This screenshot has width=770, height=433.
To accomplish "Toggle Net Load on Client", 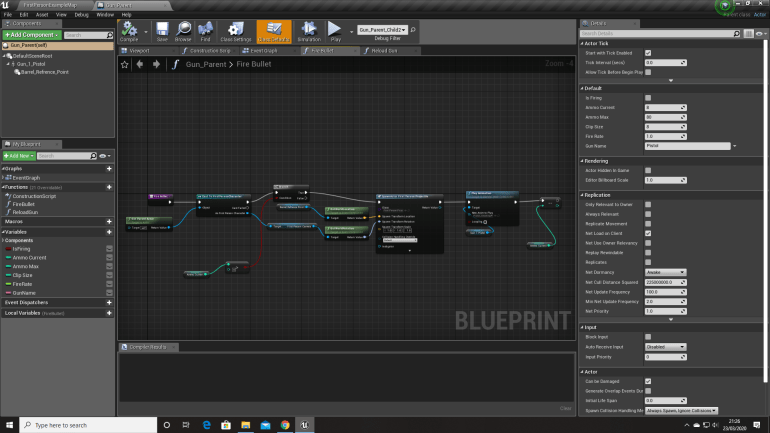I will coord(648,233).
